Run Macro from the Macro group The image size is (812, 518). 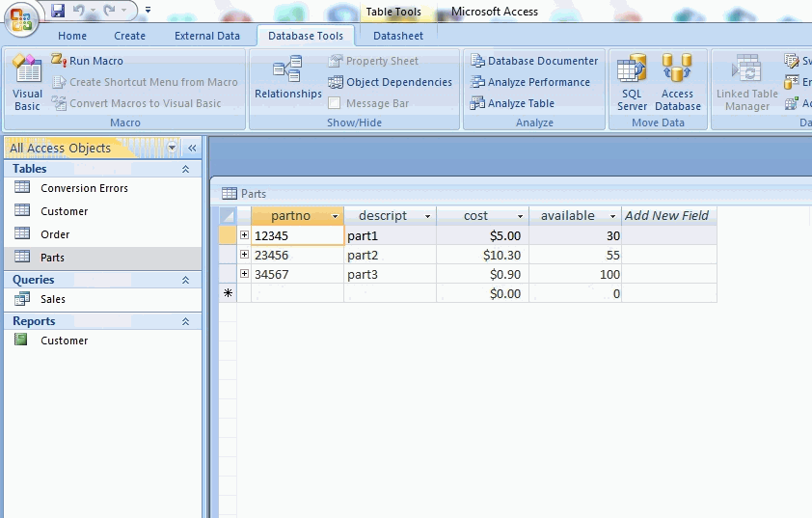point(88,61)
